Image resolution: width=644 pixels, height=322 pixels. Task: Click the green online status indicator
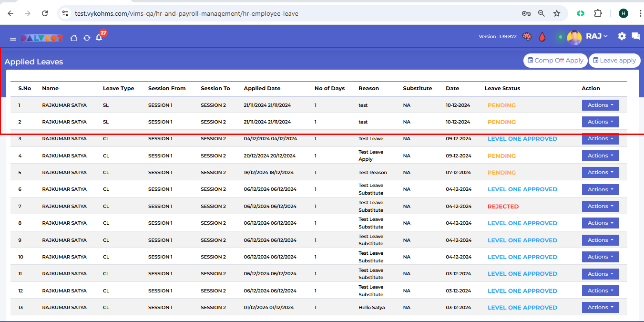pyautogui.click(x=560, y=37)
